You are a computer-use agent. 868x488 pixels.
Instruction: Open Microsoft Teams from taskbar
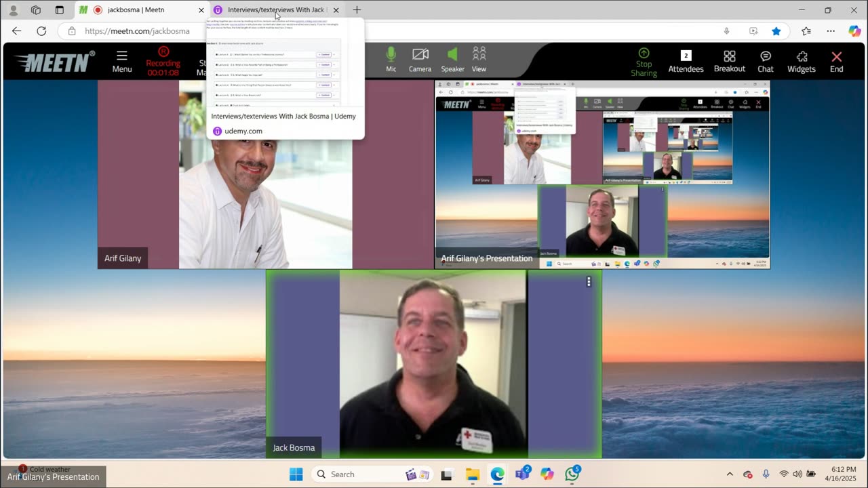[522, 474]
